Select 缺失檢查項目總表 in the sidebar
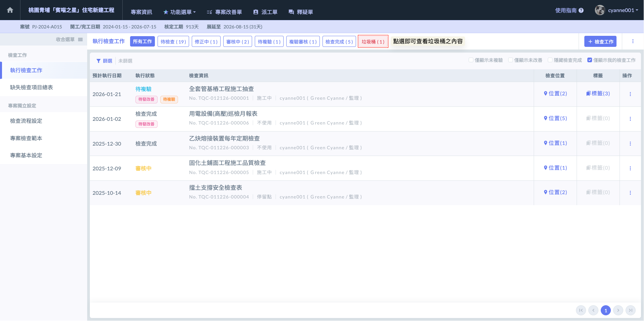644x321 pixels. click(32, 87)
